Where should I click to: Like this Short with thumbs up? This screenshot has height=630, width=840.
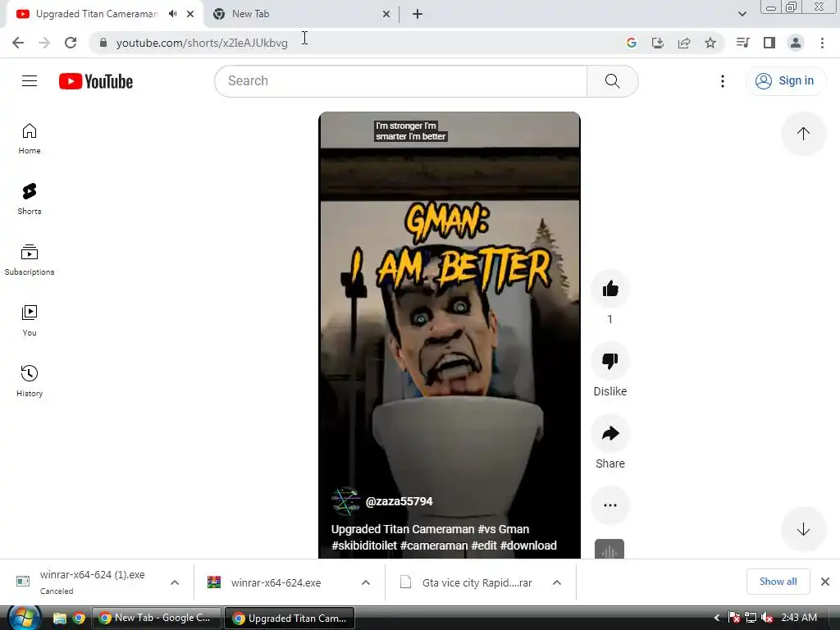click(x=610, y=290)
